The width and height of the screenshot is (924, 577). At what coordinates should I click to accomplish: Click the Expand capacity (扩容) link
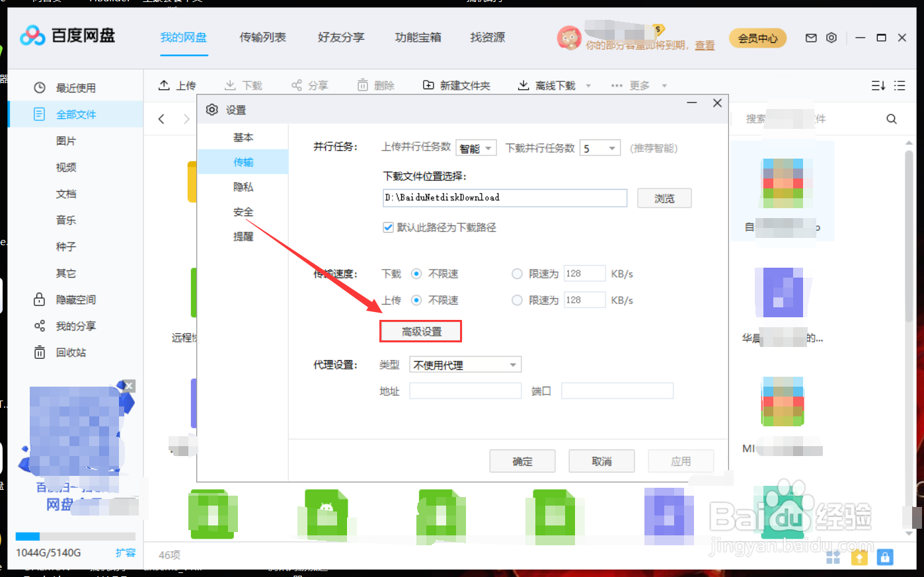[126, 553]
